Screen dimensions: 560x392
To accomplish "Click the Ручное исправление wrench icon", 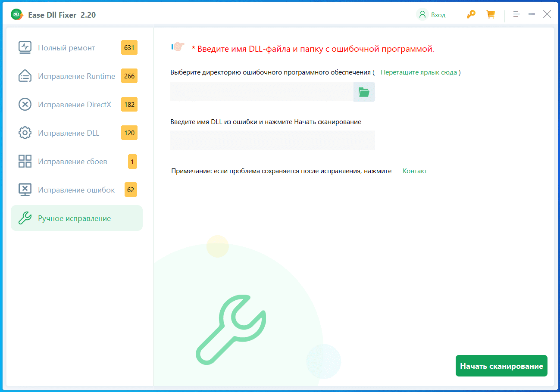I will point(25,218).
